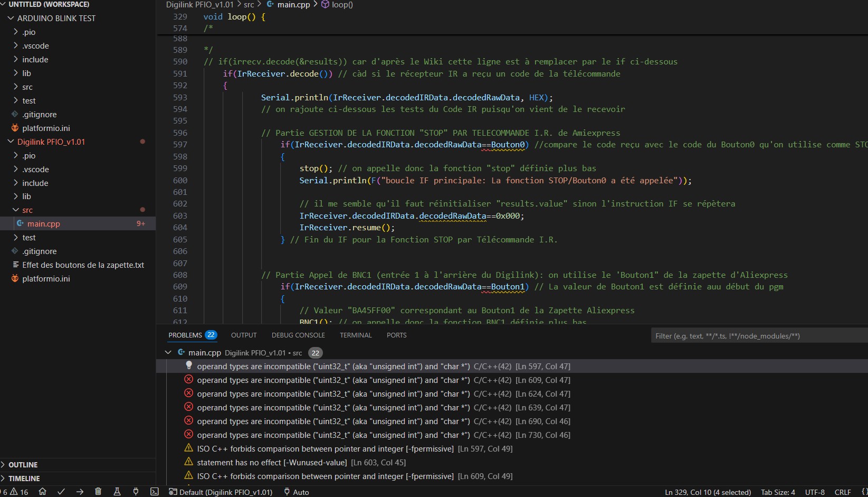Open the PlatformIO Serial Monitor plug icon
The width and height of the screenshot is (868, 497).
(x=136, y=492)
